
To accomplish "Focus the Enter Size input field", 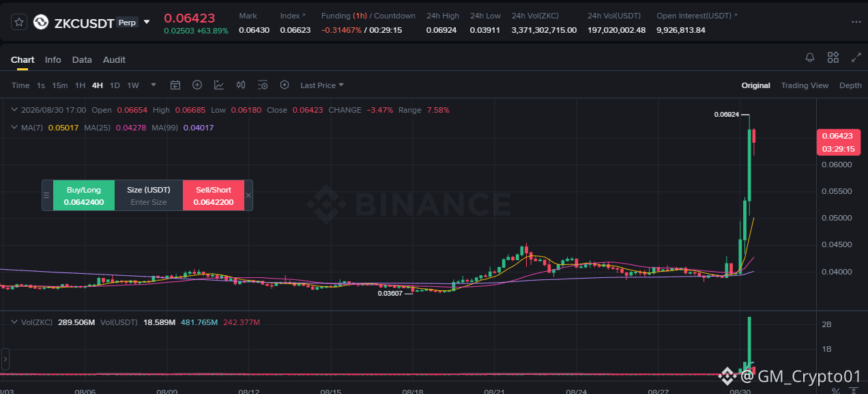I will coord(149,202).
